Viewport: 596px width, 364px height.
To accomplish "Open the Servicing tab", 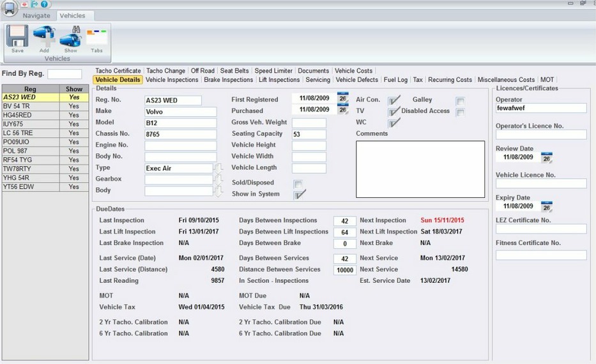I will (317, 80).
